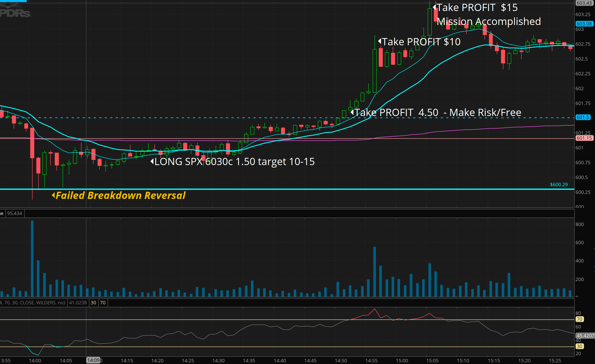The width and height of the screenshot is (595, 364).
Task: Click the yellow 70 RSI axis tag
Action: (x=579, y=319)
